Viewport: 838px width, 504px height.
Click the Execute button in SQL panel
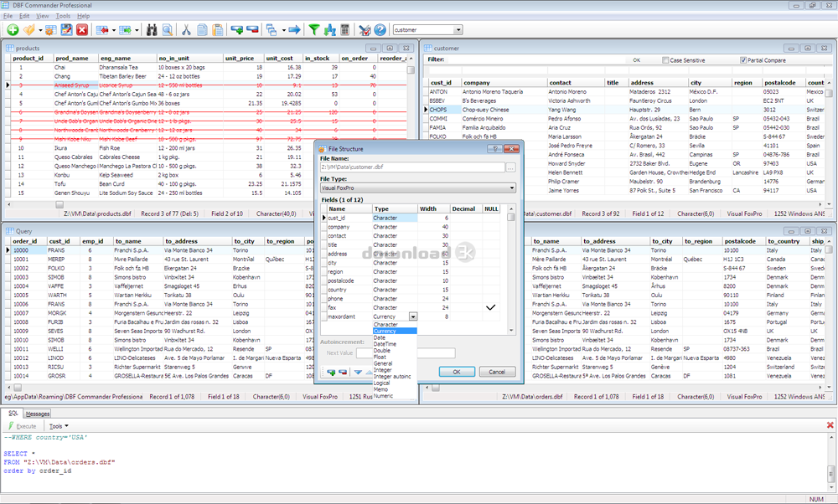(x=23, y=426)
